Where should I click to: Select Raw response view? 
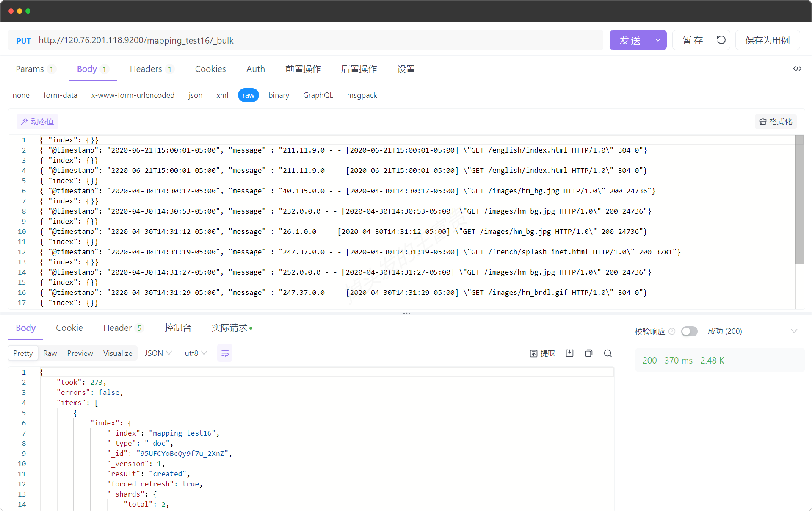[50, 353]
